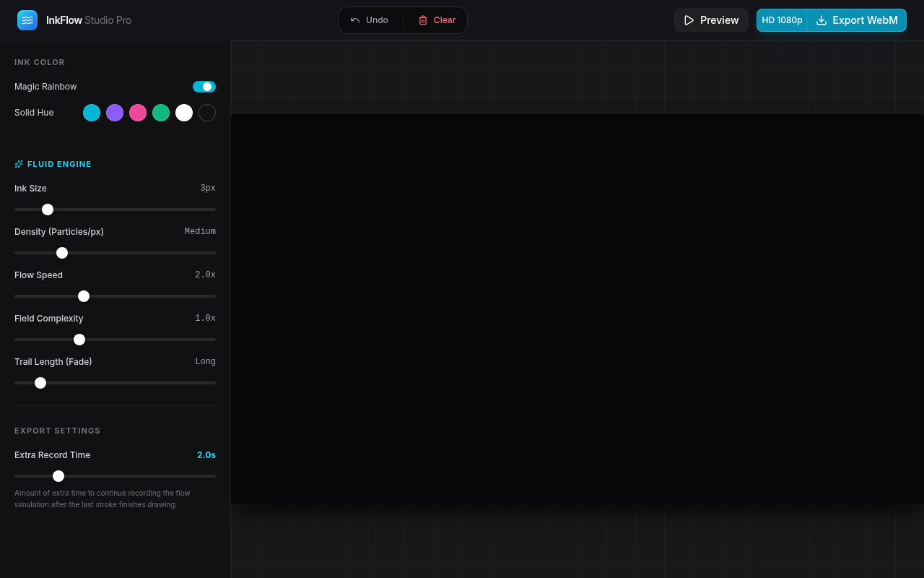Screen dimensions: 924x578
Task: Choose the purple solid hue swatch
Action: pyautogui.click(x=115, y=113)
